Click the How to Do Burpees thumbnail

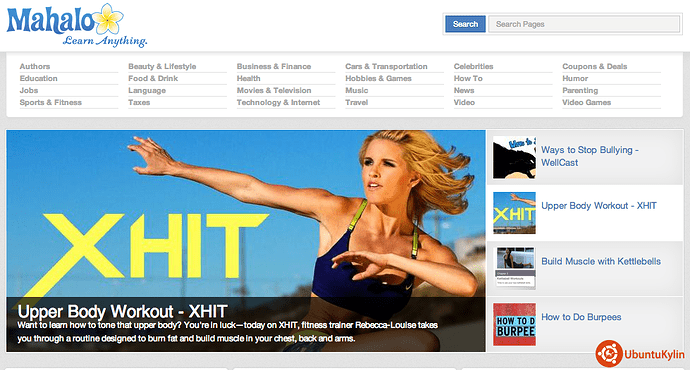coord(514,324)
